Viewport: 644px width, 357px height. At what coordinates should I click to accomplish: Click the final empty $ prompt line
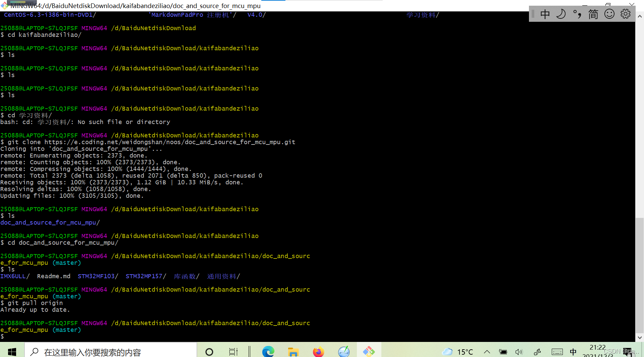(2, 337)
